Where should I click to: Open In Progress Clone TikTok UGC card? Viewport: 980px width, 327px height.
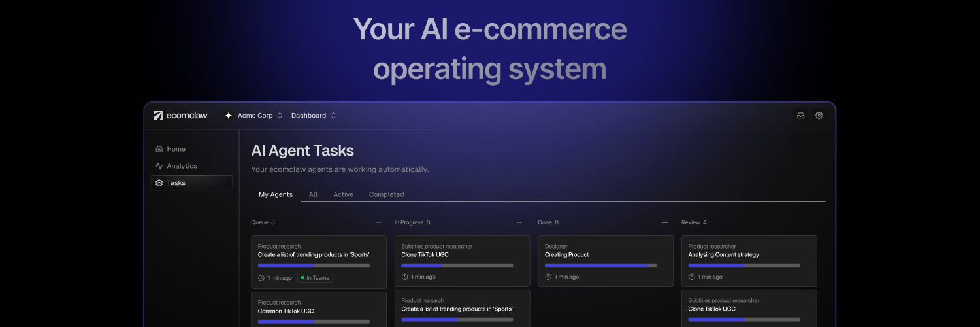point(463,261)
